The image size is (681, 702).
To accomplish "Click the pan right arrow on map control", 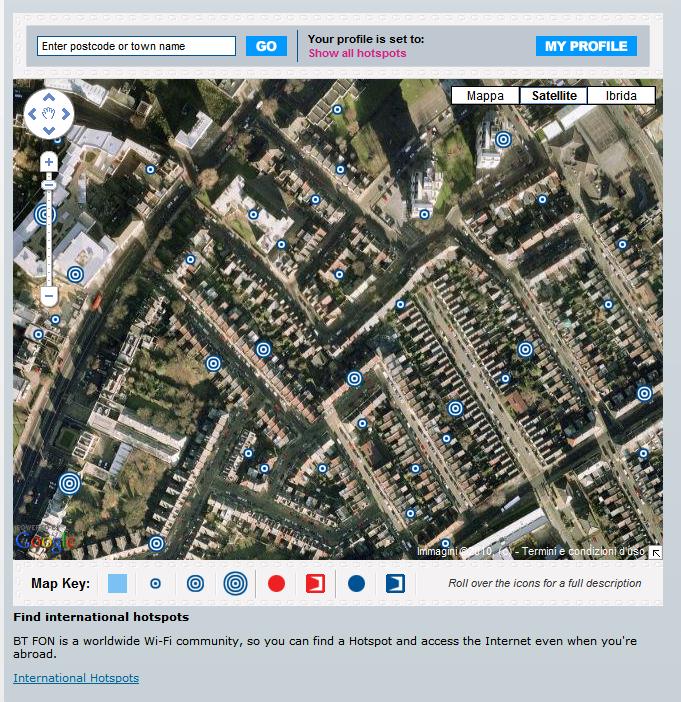I will click(x=66, y=114).
